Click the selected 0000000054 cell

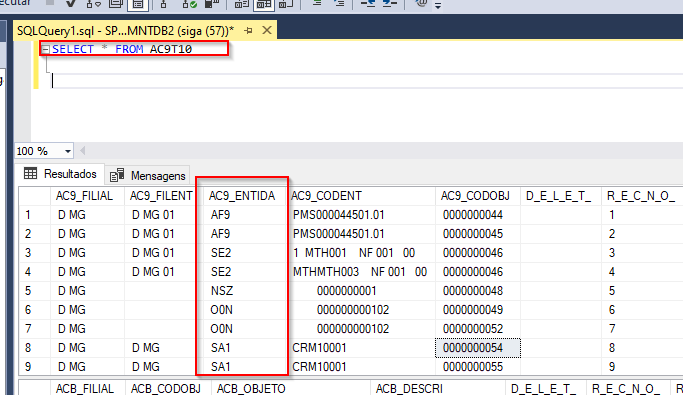[478, 348]
